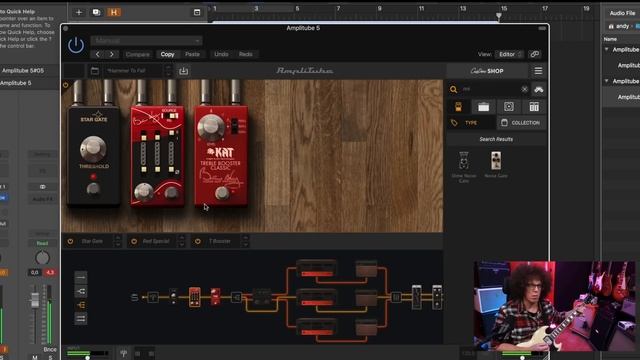Open the Manual preset dropdown
640x360 pixels.
click(x=147, y=41)
